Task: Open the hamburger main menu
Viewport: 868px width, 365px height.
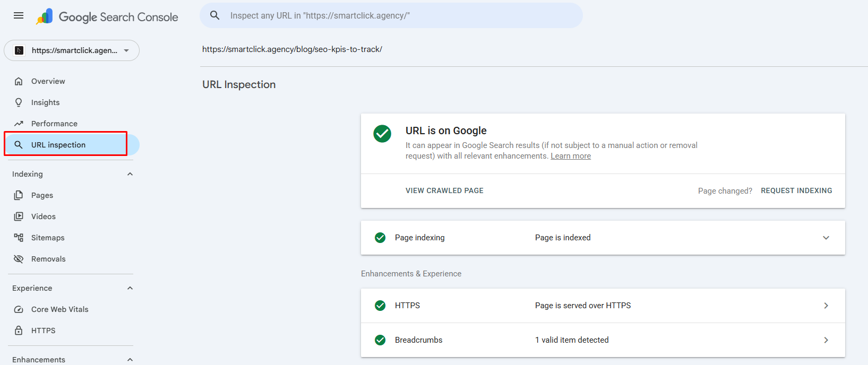Action: click(19, 15)
